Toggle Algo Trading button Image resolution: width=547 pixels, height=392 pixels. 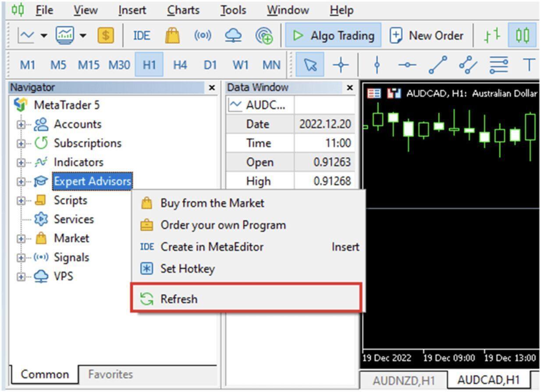click(x=333, y=36)
